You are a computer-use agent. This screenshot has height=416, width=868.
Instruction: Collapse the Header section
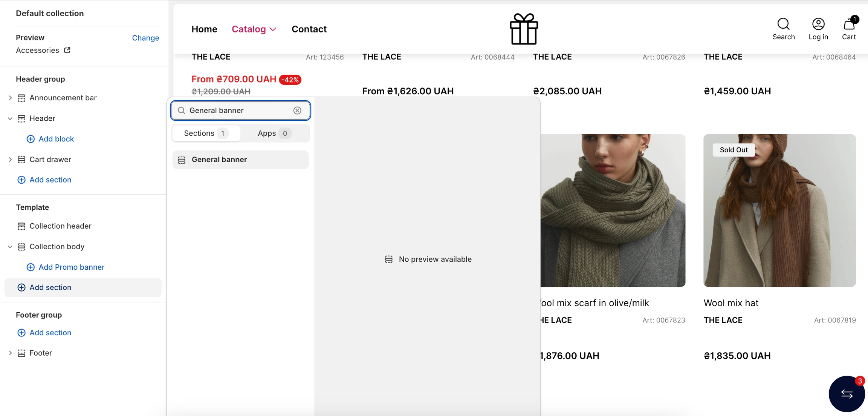click(x=10, y=118)
